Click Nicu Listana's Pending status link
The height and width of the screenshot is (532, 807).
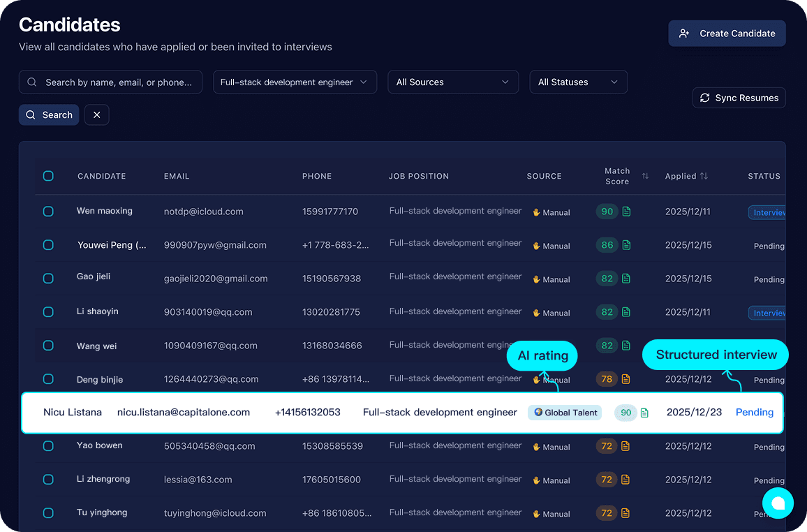pos(755,413)
